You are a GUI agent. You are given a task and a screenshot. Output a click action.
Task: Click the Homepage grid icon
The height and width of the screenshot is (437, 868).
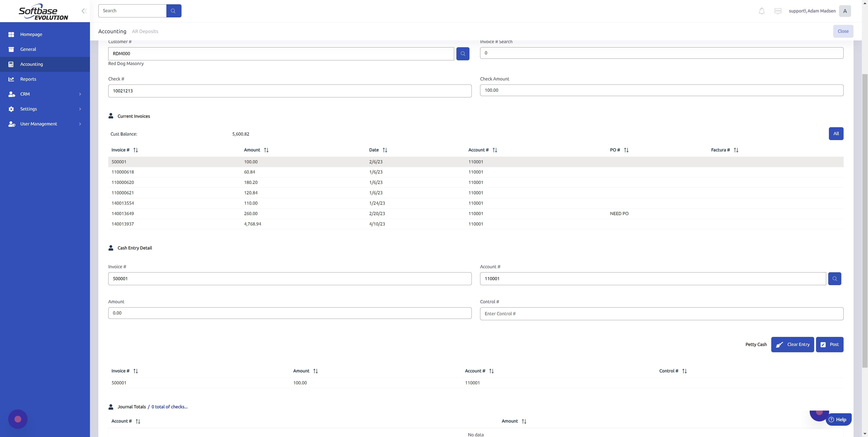click(11, 34)
